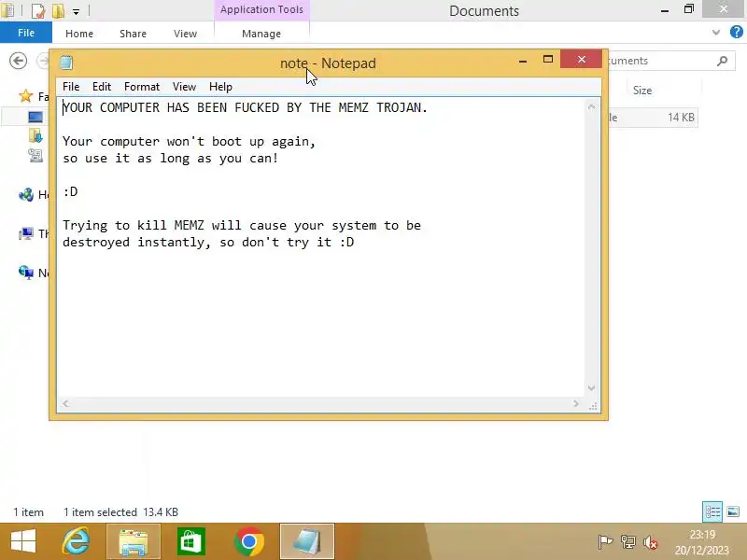Click the network tray icon
This screenshot has height=560, width=747.
point(627,542)
